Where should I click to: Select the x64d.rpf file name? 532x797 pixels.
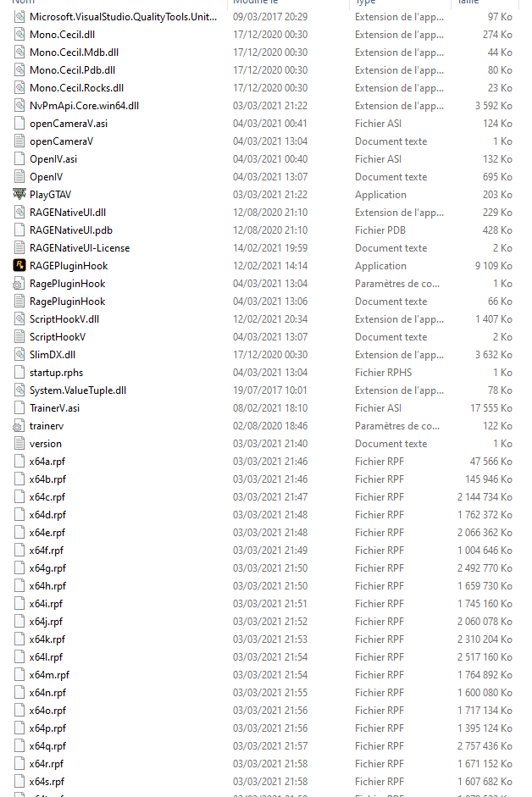(47, 515)
